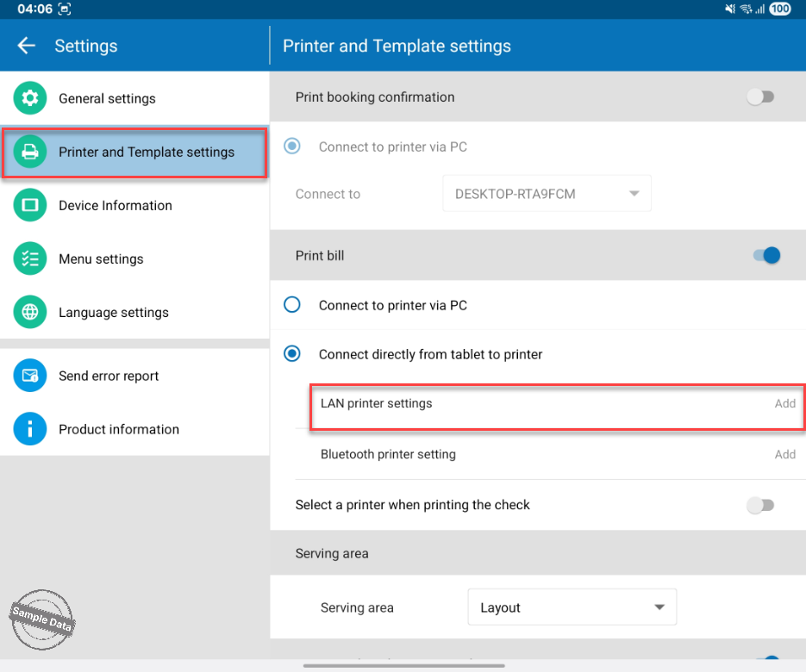This screenshot has height=672, width=806.
Task: Open Language settings menu item
Action: point(113,312)
